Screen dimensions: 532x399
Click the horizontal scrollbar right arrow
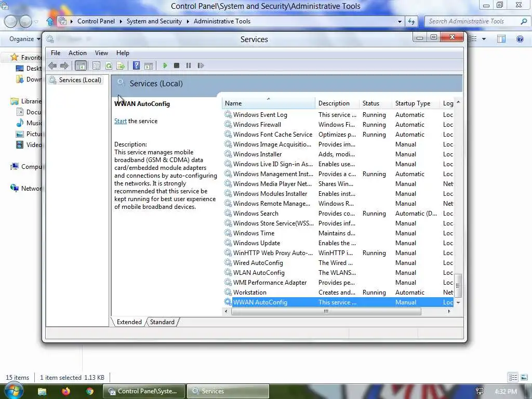(449, 311)
